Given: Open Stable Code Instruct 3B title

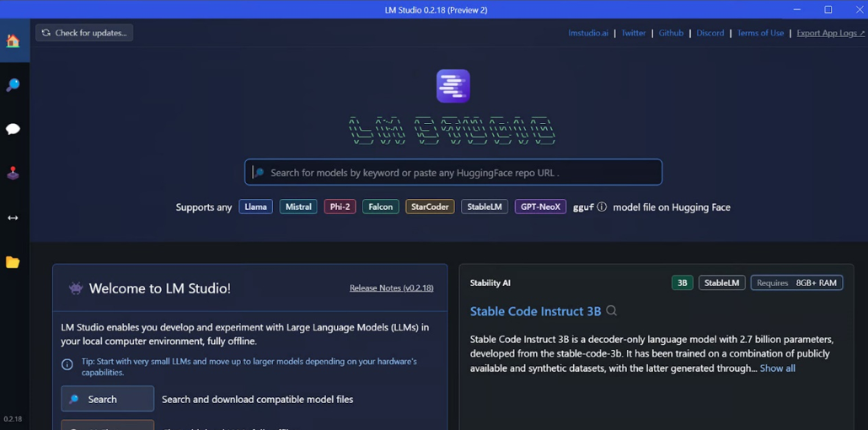Looking at the screenshot, I should click(535, 311).
